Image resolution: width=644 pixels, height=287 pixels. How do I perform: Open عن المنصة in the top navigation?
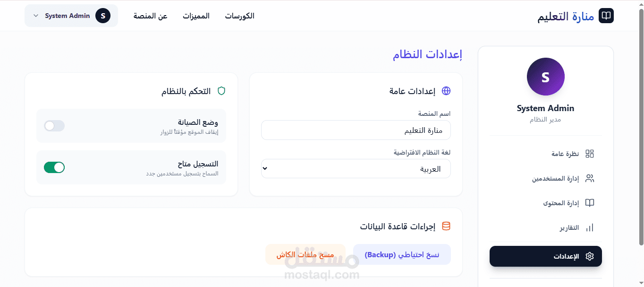tap(150, 16)
